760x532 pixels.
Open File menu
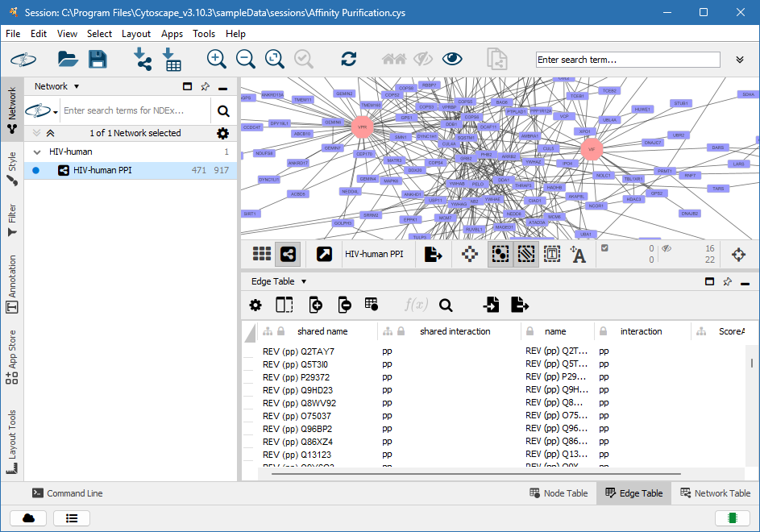(13, 34)
